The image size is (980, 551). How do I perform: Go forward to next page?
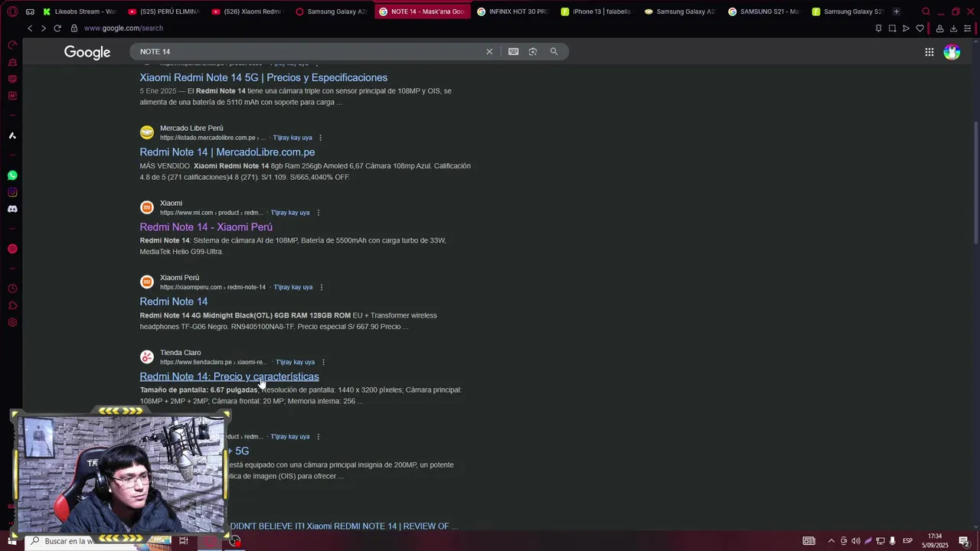point(43,28)
